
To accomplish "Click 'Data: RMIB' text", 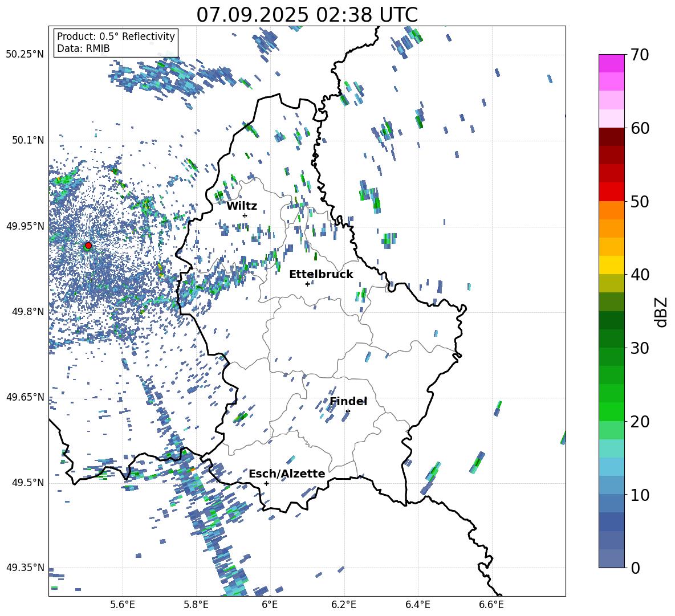I will 83,48.
